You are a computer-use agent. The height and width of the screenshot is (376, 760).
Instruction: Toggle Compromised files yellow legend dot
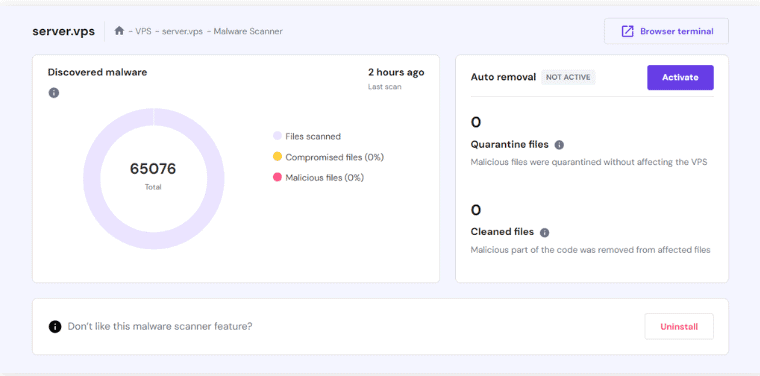(277, 157)
